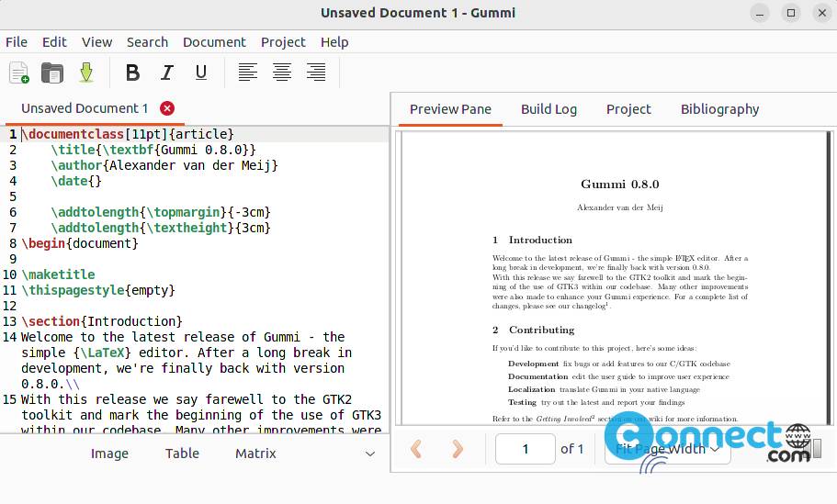Click the \addtolength{\textheight}{3cm} line
Screen dimensions: 837x504
pyautogui.click(x=161, y=229)
